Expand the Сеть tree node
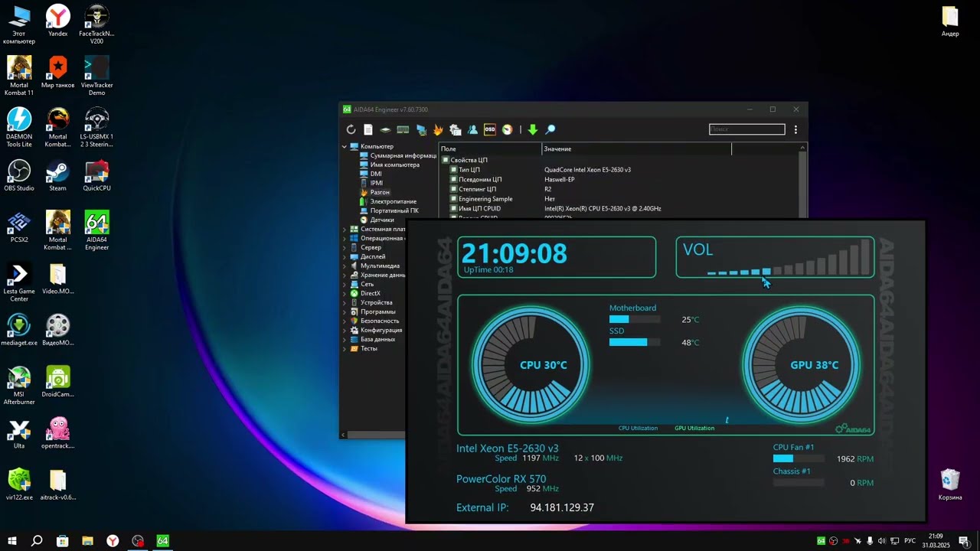The image size is (980, 551). pos(345,284)
